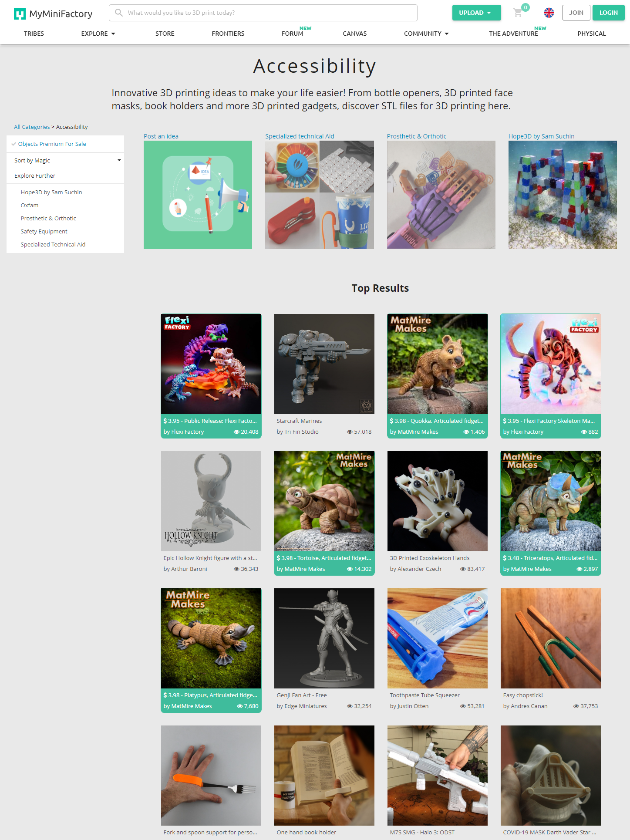Expand the COMMUNITY menu
630x840 pixels.
[426, 34]
